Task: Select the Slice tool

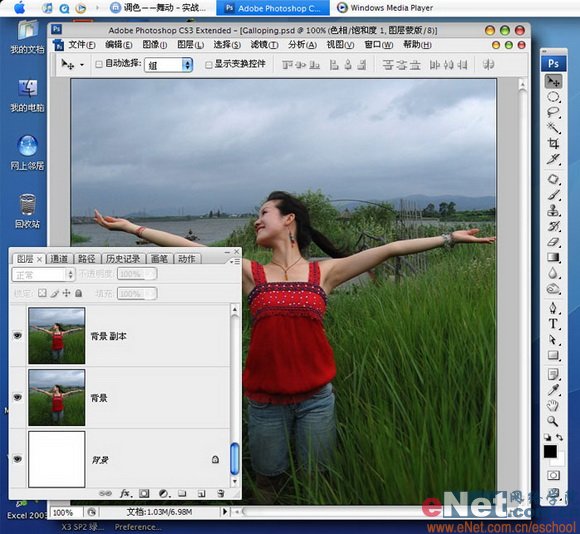Action: click(553, 159)
